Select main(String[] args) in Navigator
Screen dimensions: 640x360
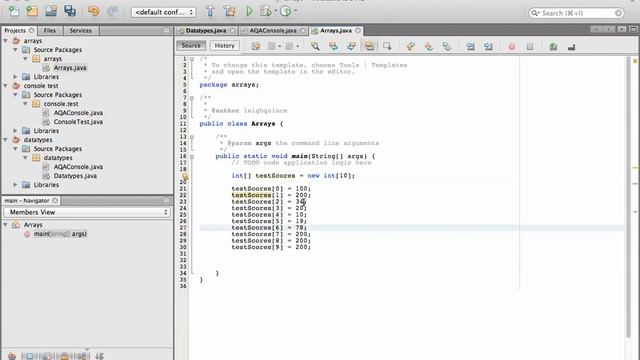(x=60, y=234)
